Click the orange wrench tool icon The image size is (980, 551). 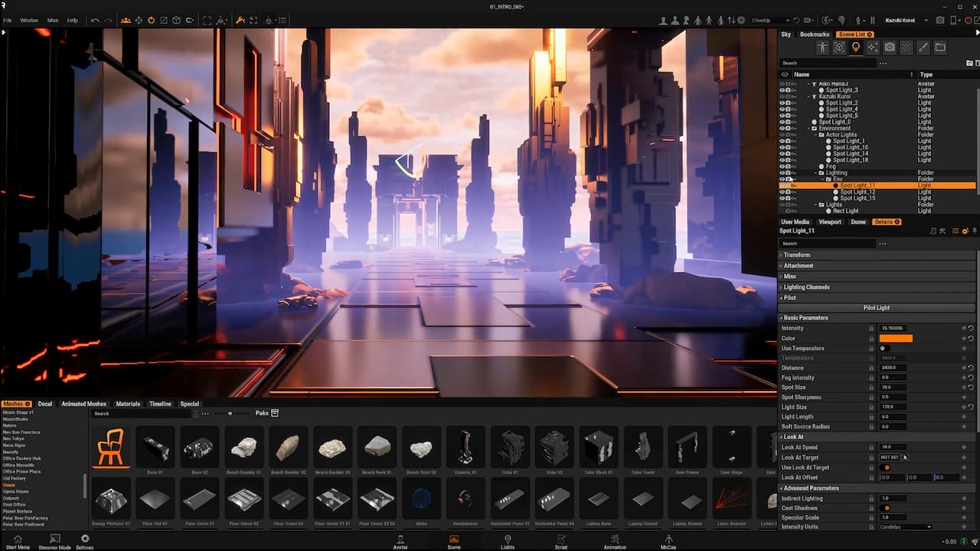240,20
